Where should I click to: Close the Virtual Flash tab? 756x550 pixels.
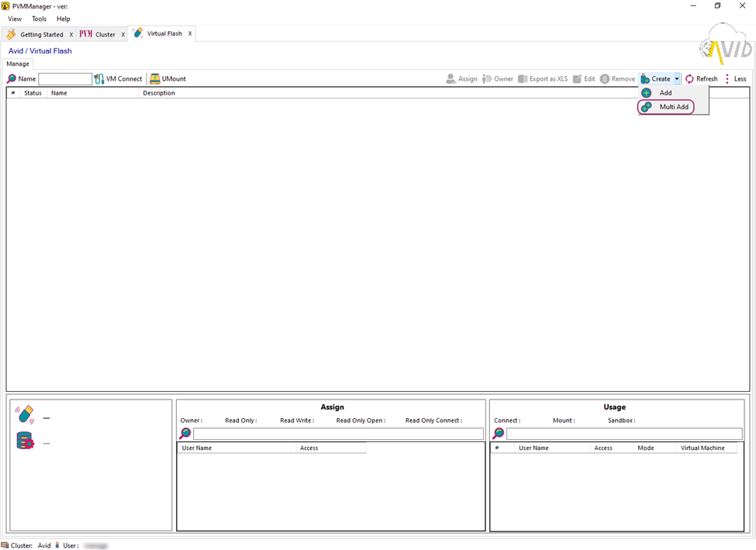pos(190,34)
